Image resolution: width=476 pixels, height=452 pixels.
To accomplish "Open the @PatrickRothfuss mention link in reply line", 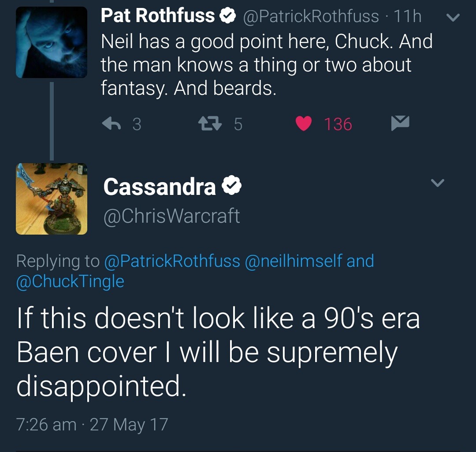I will (172, 261).
